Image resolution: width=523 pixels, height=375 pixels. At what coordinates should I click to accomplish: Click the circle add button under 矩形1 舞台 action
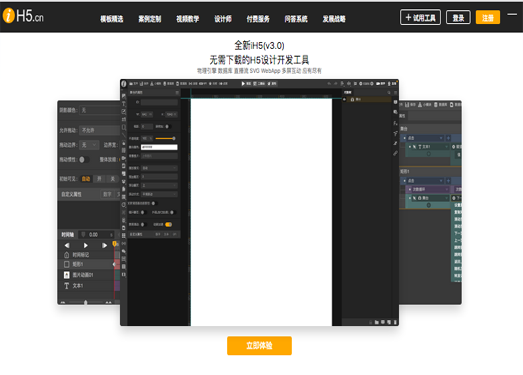pos(429,205)
